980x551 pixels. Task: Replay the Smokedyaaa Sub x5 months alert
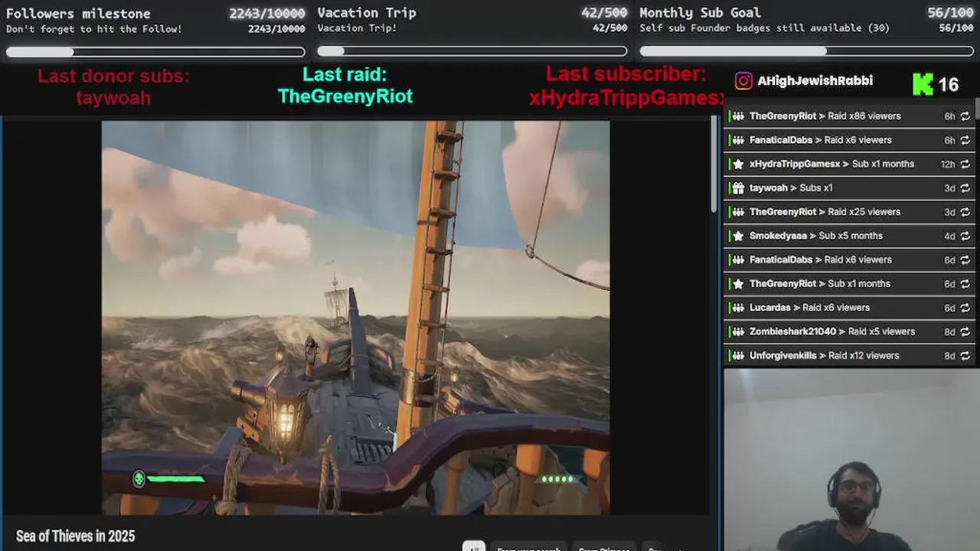pyautogui.click(x=965, y=236)
